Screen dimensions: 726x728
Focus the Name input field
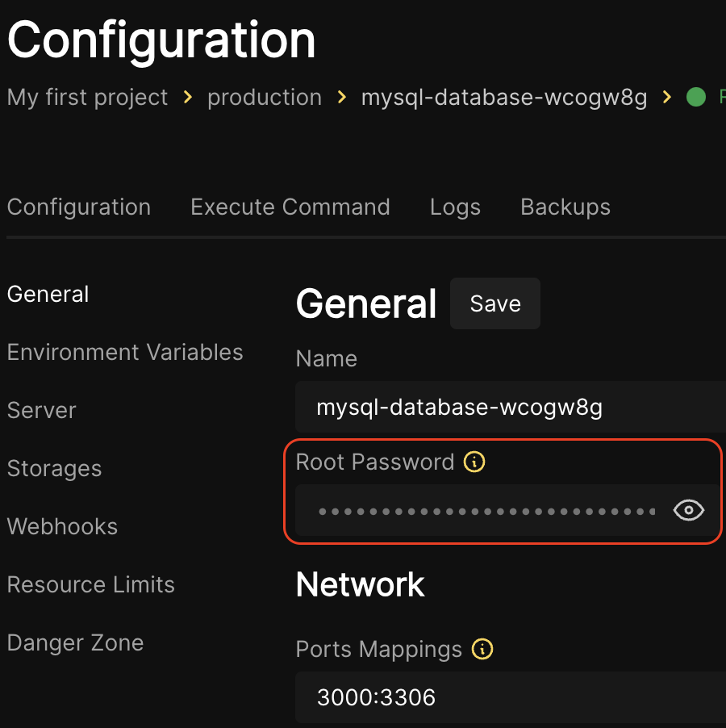508,408
